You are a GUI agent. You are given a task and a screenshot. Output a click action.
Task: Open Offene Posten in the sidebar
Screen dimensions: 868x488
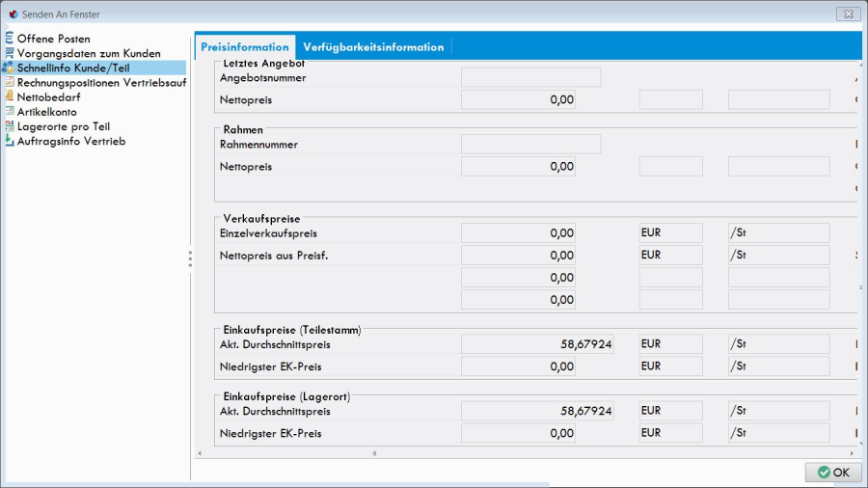click(54, 39)
